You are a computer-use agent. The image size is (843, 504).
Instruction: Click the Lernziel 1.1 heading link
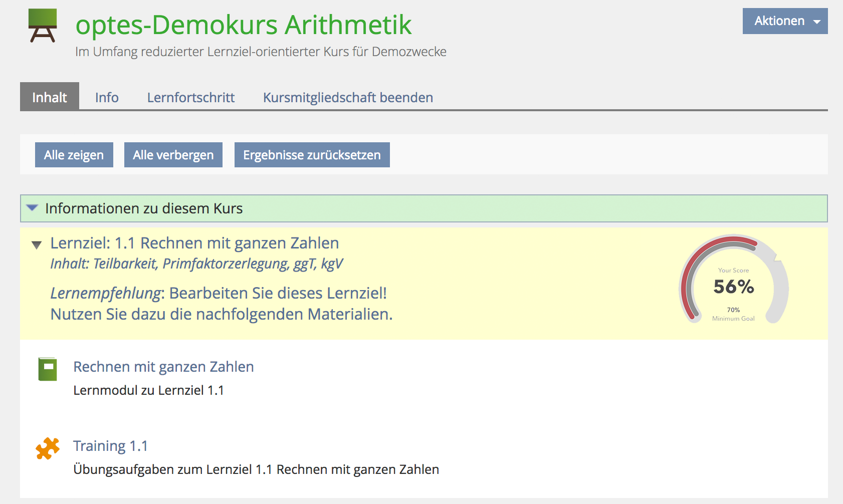tap(194, 243)
